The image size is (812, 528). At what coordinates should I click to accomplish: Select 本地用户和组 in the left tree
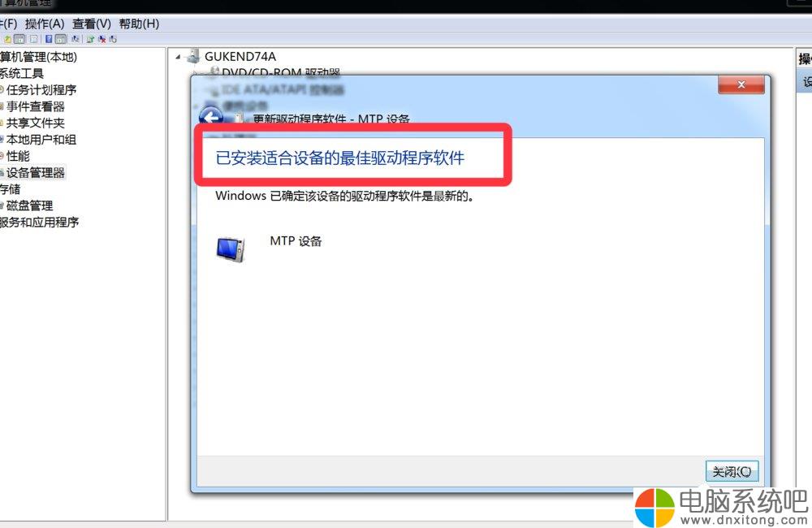point(41,140)
